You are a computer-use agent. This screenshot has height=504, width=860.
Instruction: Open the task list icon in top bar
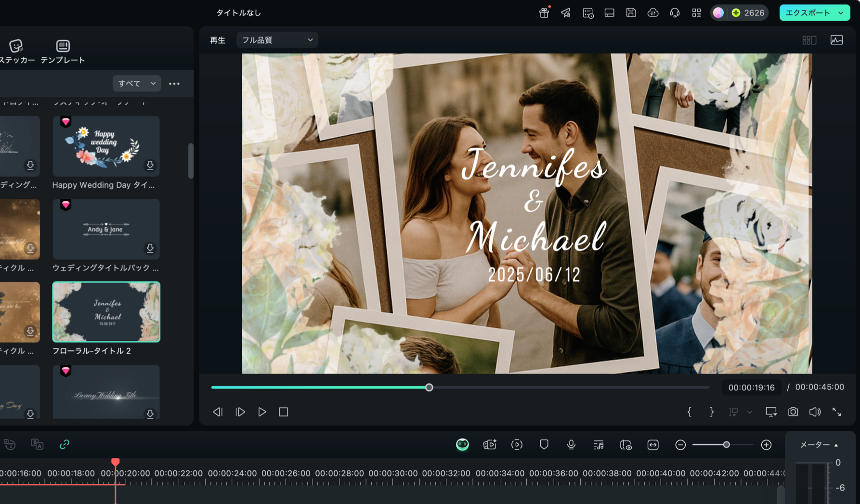pos(588,13)
